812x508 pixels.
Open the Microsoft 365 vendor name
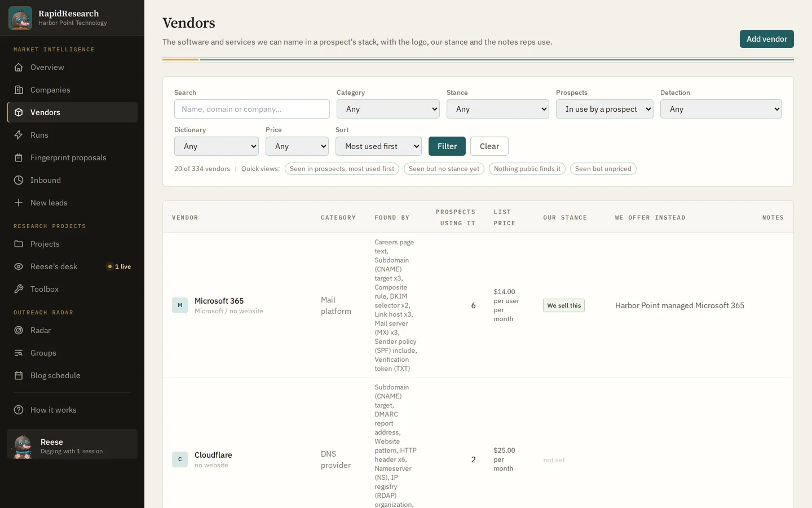click(x=219, y=301)
